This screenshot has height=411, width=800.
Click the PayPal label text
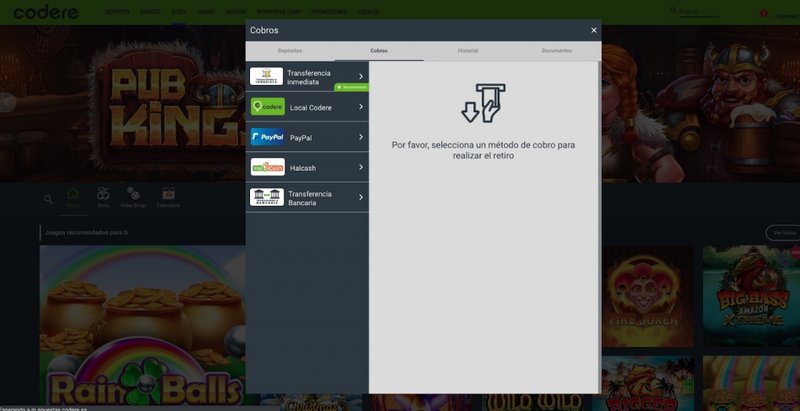click(301, 138)
